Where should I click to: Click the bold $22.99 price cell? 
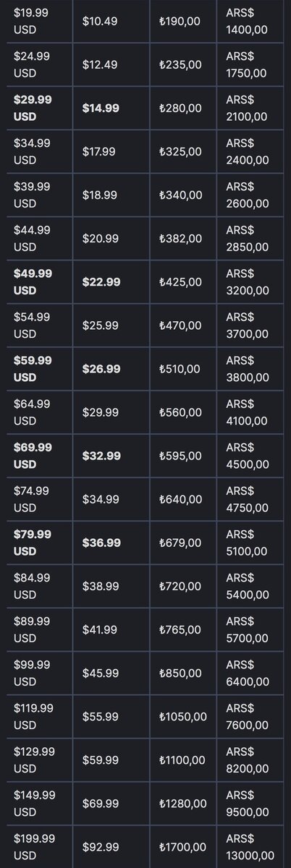111,281
